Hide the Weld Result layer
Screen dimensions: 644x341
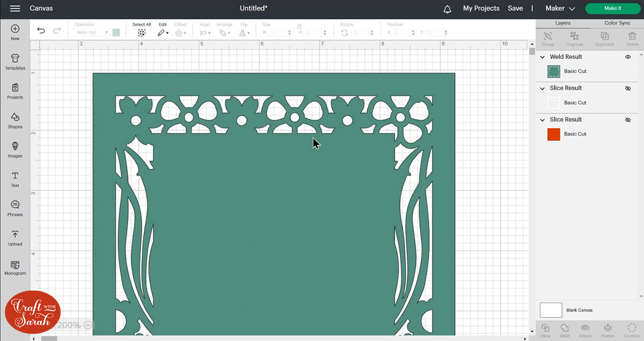tap(628, 57)
